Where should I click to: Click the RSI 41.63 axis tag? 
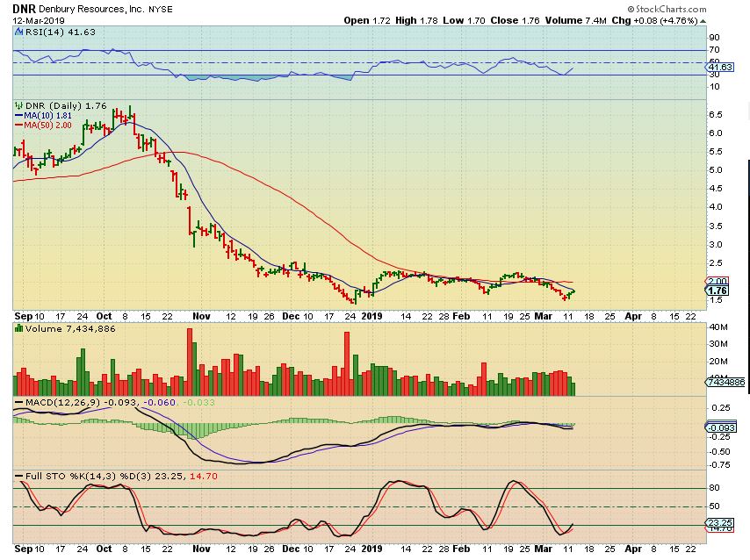pyautogui.click(x=720, y=67)
